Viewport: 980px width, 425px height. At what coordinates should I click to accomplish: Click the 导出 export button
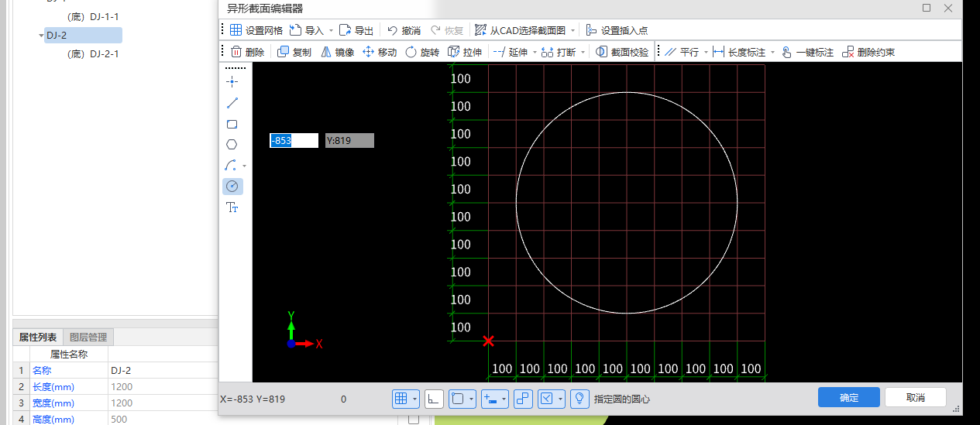(356, 30)
